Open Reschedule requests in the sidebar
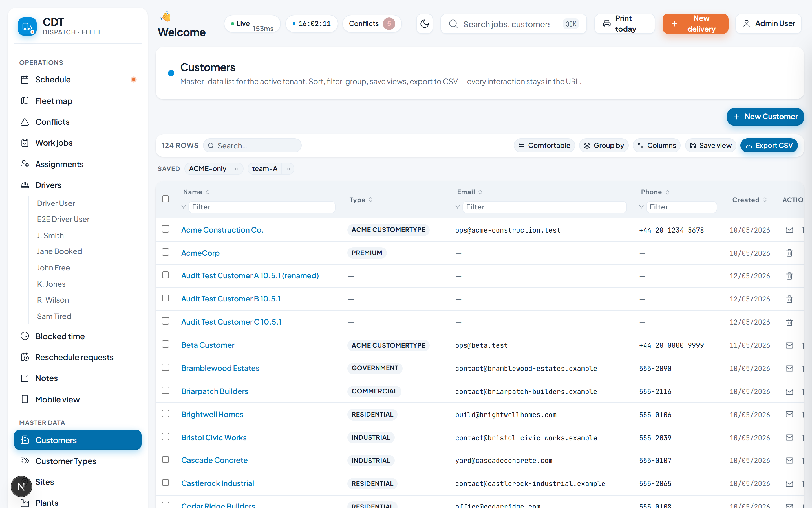The height and width of the screenshot is (508, 812). (x=78, y=357)
